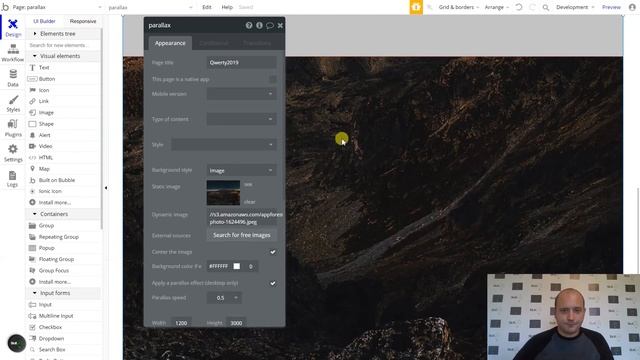Image resolution: width=640 pixels, height=360 pixels.
Task: Select the Alert element tool
Action: coord(44,135)
